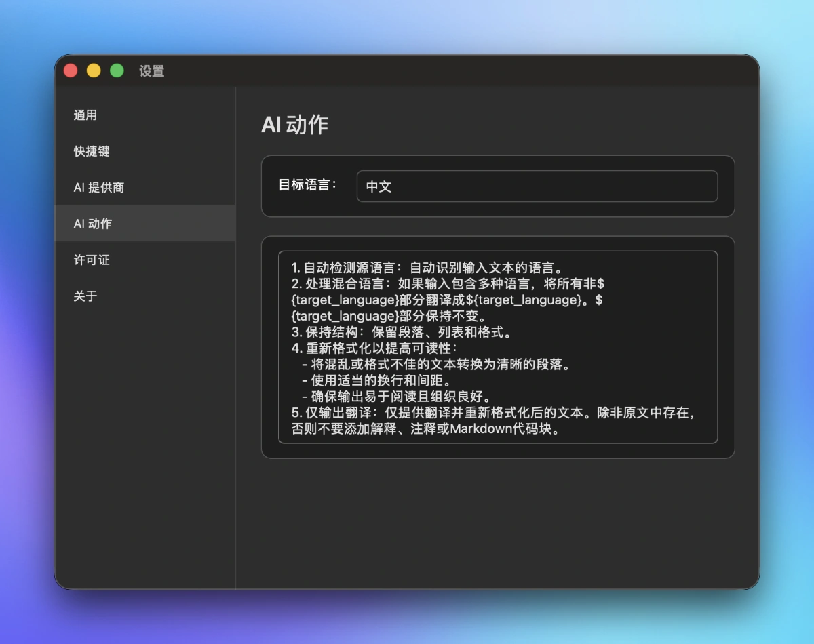Close the 设置 window with red button
The image size is (814, 644).
tap(71, 71)
